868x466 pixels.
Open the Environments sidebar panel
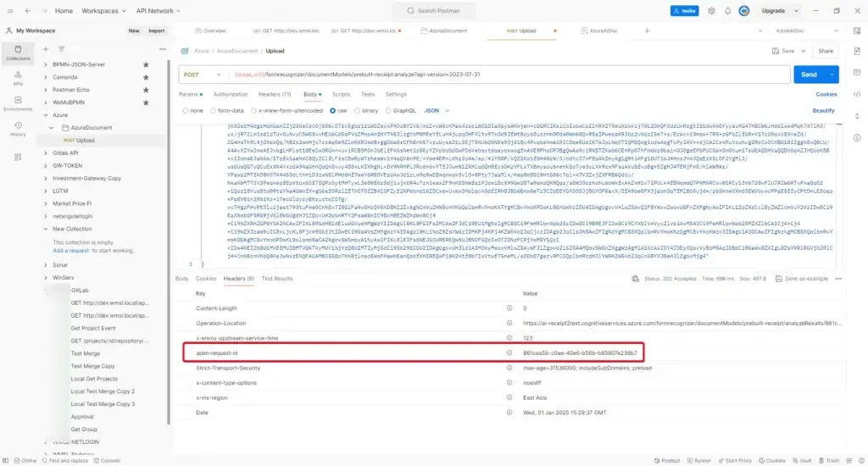(18, 103)
